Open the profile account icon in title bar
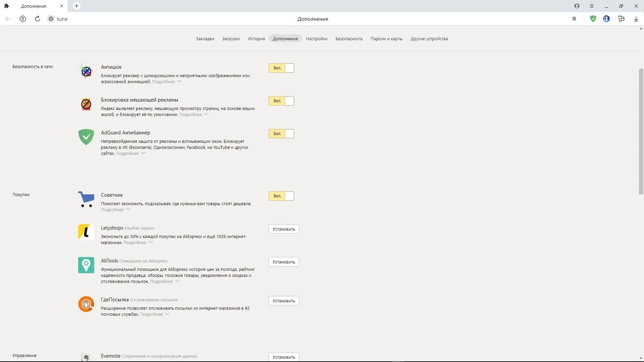This screenshot has height=362, width=644. pyautogui.click(x=577, y=6)
